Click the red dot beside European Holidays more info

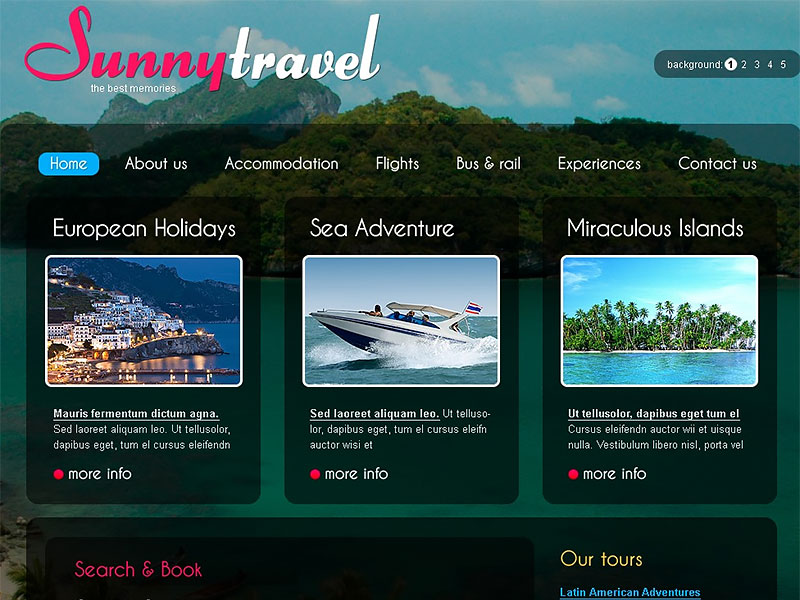tap(59, 474)
